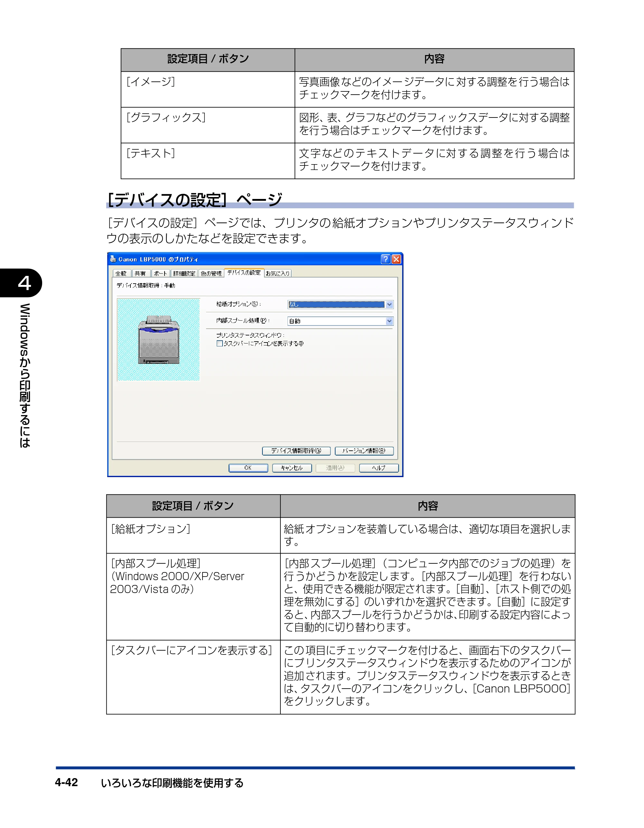Click the [デバイスの設定] ページ heading
The image size is (644, 828).
pos(195,200)
